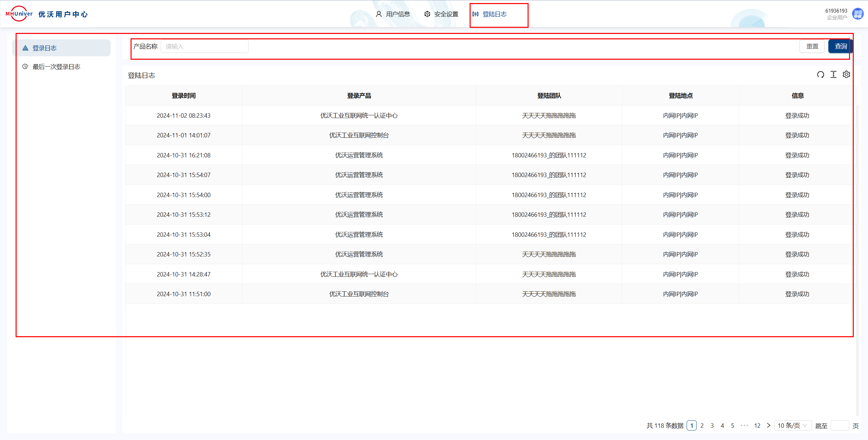Click the 安全设置 cube icon
Viewport: 868px width, 440px height.
click(x=427, y=14)
